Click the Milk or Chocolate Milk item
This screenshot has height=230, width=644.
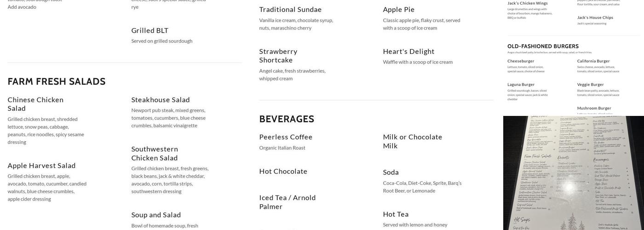(x=413, y=141)
